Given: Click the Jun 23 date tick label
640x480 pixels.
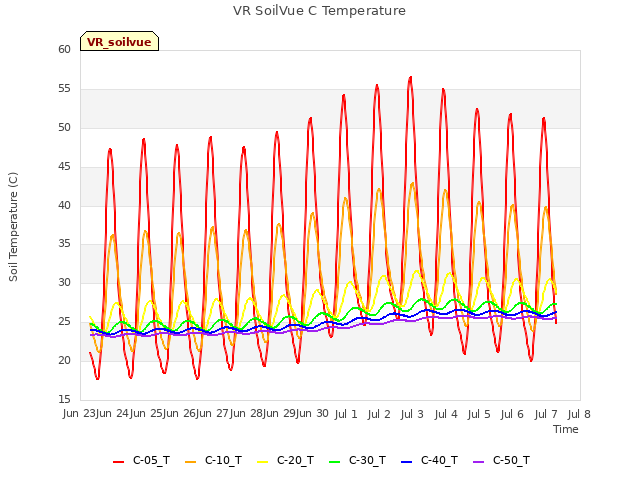Looking at the screenshot, I should point(80,413).
